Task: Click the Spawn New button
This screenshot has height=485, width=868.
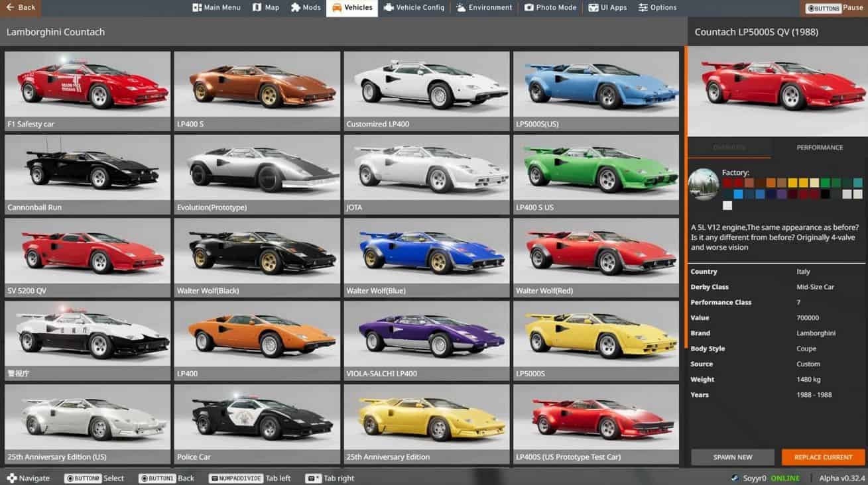Action: click(x=732, y=457)
